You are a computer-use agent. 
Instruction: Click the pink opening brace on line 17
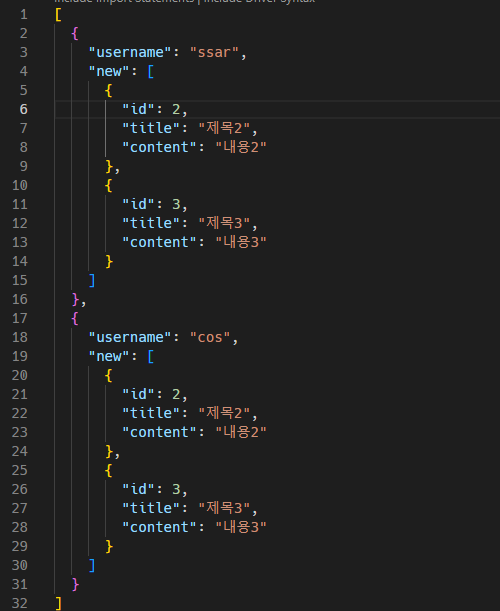click(x=75, y=319)
